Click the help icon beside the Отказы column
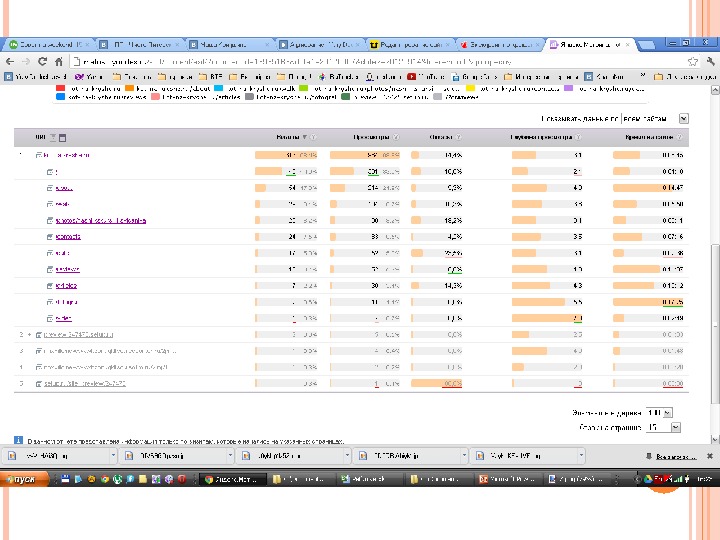Screen dimensions: 720x540 tap(458, 137)
